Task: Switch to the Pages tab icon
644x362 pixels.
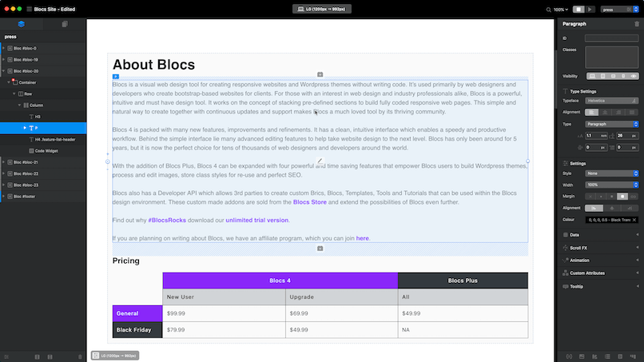Action: [65, 24]
